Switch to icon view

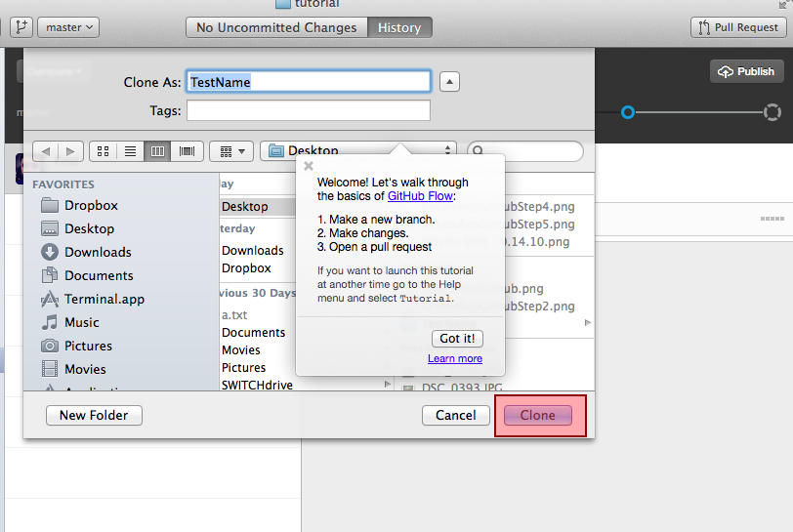[x=104, y=150]
